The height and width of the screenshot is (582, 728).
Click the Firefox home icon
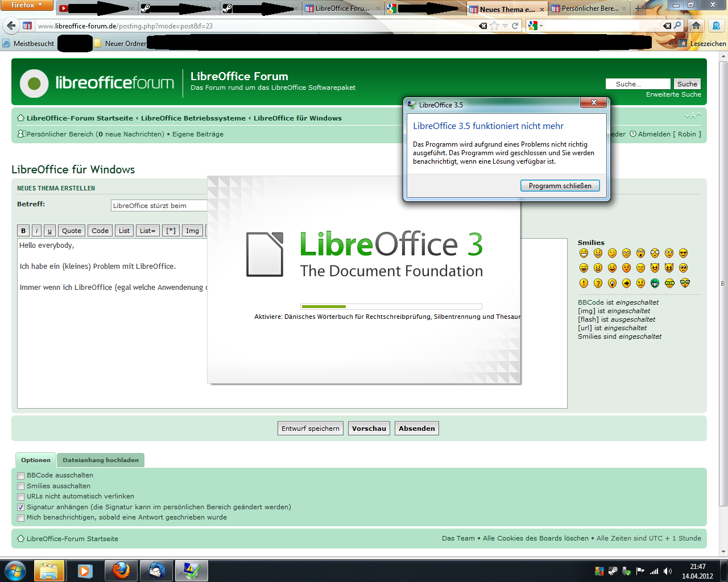pos(696,26)
